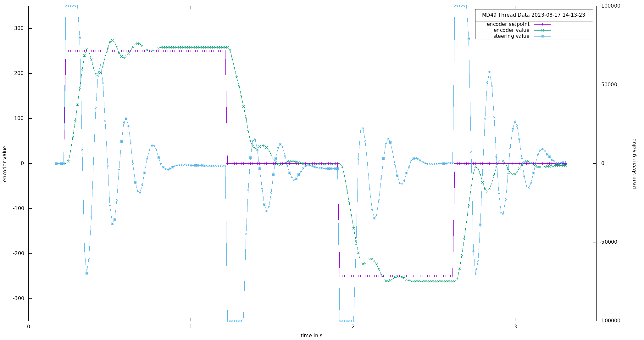
Task: Click the 'time in s' x-axis label
Action: click(311, 336)
